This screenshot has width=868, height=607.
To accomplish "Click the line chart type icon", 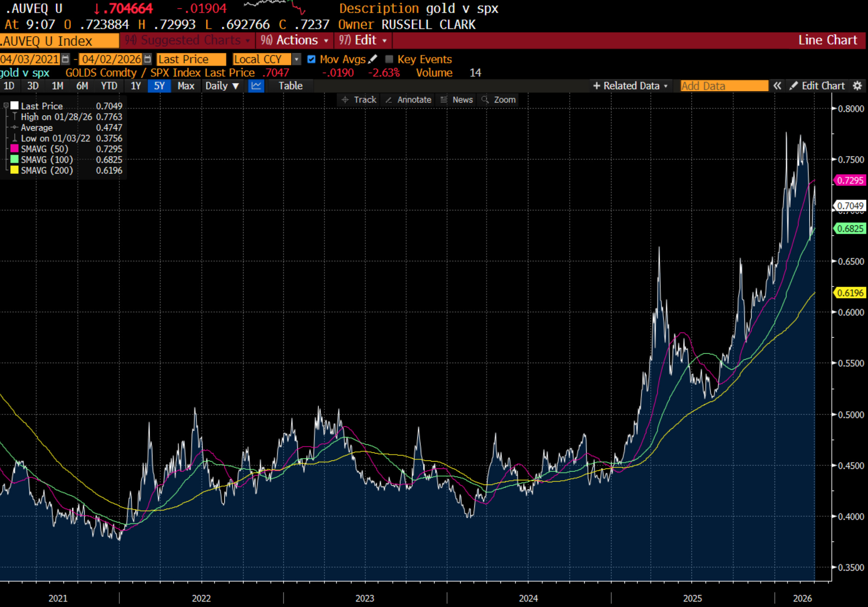I will [x=256, y=86].
